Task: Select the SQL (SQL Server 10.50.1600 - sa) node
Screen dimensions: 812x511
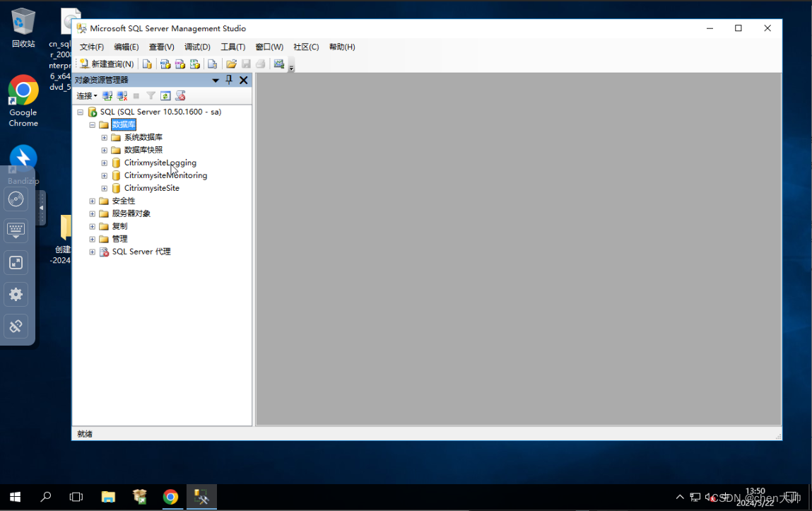Action: (x=160, y=112)
